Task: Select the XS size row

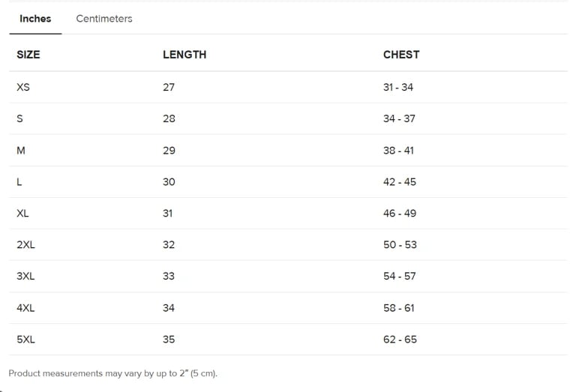Action: [x=23, y=87]
